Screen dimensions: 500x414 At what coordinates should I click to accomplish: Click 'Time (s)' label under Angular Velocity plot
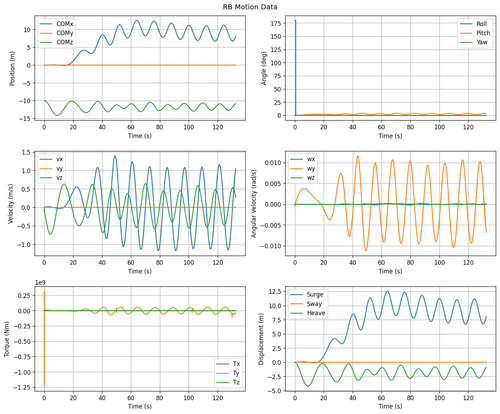[390, 271]
